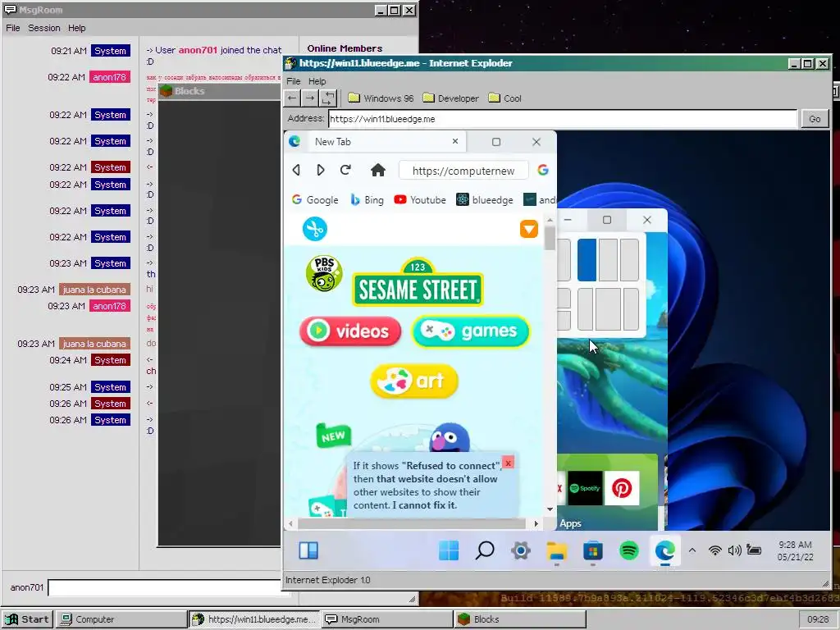
Task: Open Windows 96 bookmark folder
Action: tap(381, 98)
